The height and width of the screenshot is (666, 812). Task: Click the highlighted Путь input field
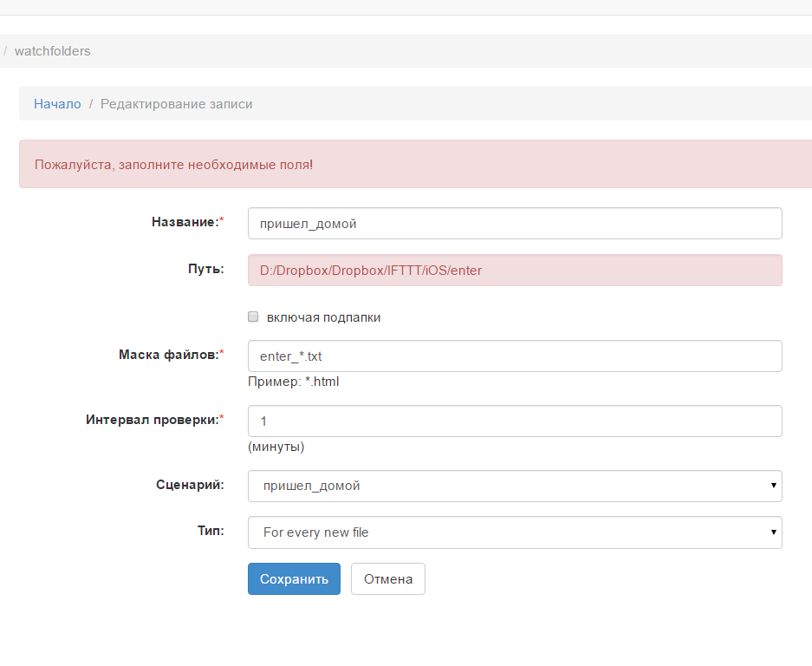pyautogui.click(x=515, y=270)
